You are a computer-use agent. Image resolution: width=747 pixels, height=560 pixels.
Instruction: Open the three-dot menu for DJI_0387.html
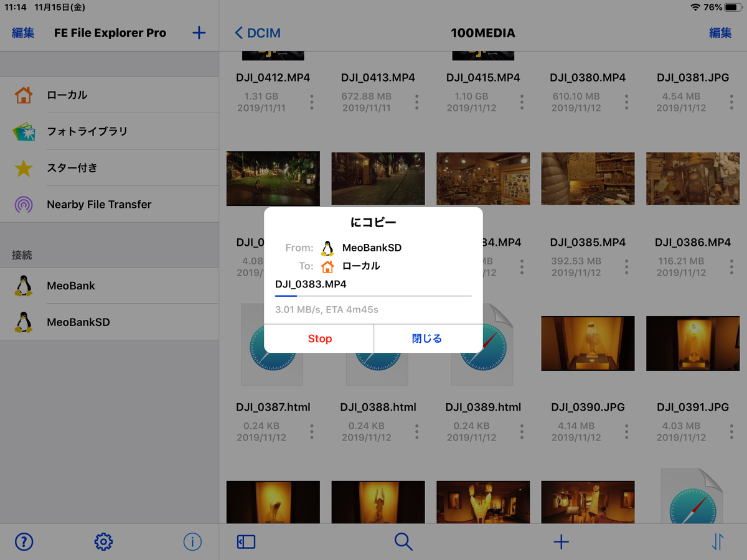coord(311,431)
